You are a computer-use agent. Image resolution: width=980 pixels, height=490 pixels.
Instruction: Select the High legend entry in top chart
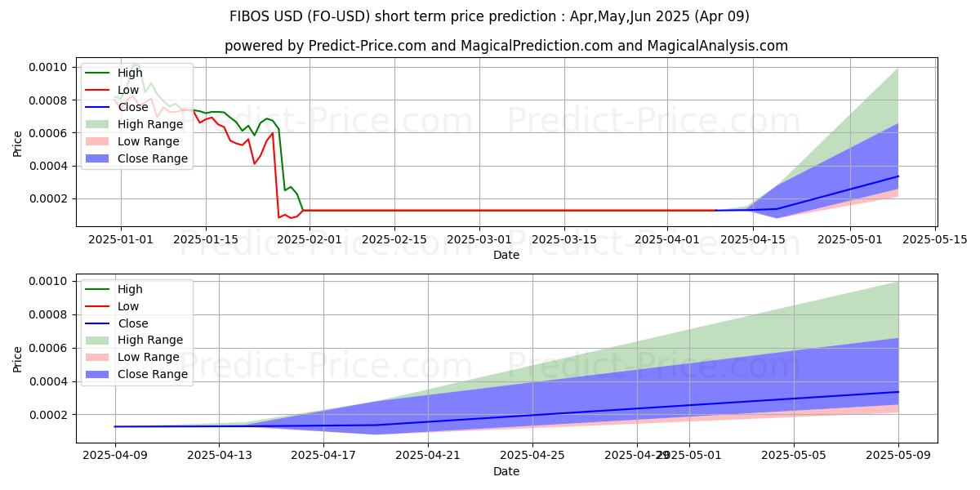(131, 73)
